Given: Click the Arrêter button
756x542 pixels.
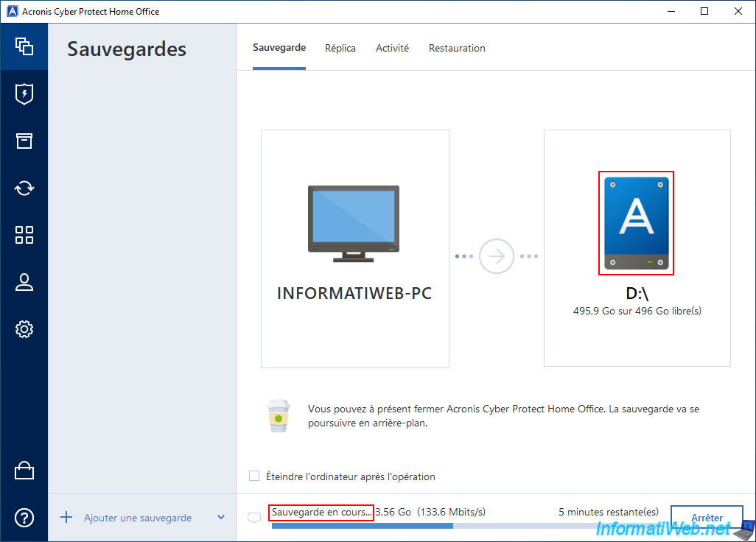Looking at the screenshot, I should [707, 518].
